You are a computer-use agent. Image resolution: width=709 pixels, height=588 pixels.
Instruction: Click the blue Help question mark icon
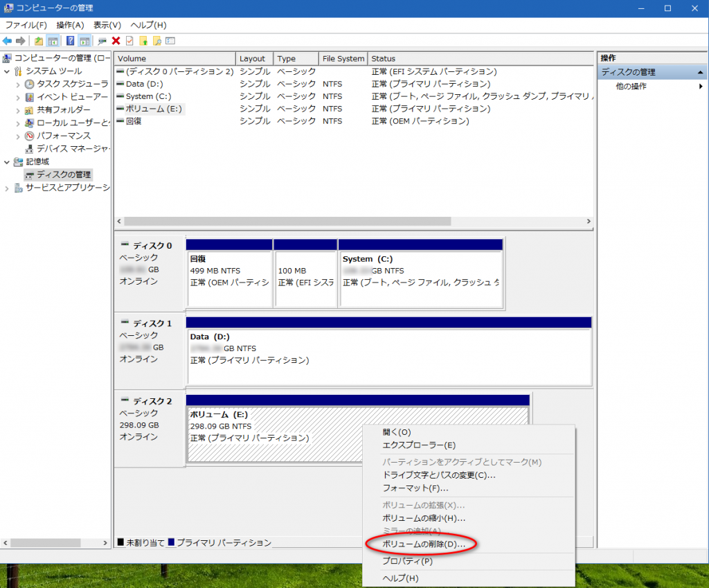(70, 41)
